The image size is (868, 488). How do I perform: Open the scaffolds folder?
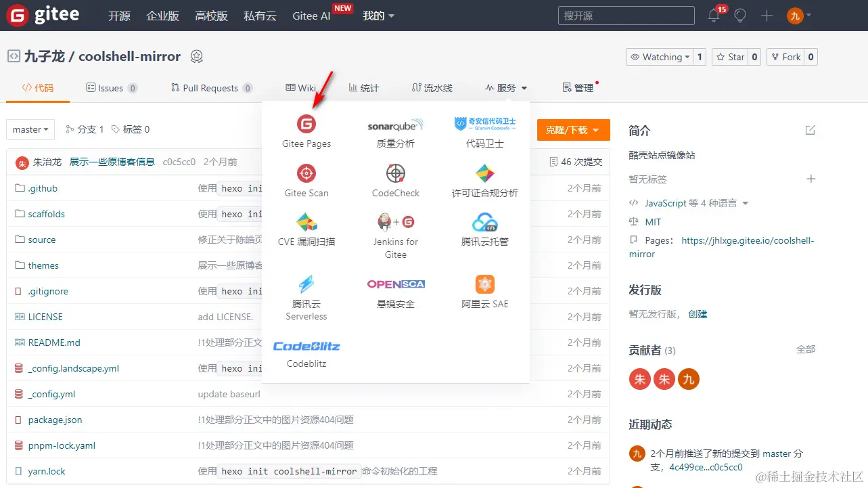(46, 214)
